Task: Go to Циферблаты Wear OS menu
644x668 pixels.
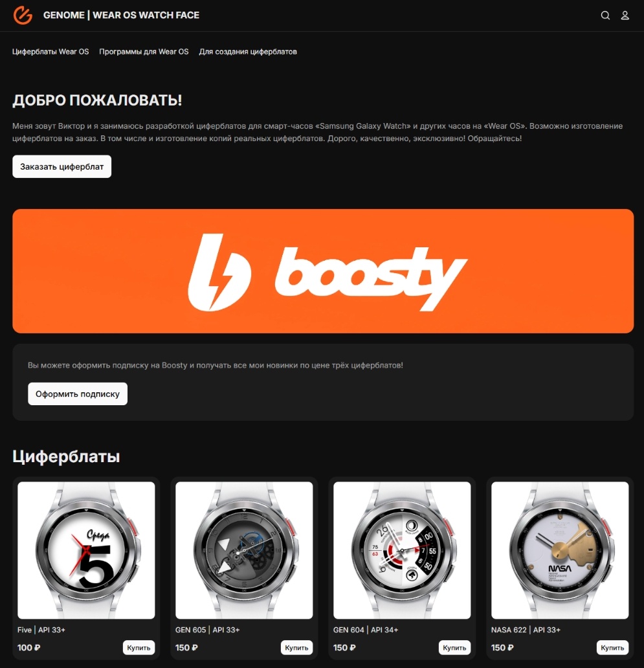Action: [50, 52]
